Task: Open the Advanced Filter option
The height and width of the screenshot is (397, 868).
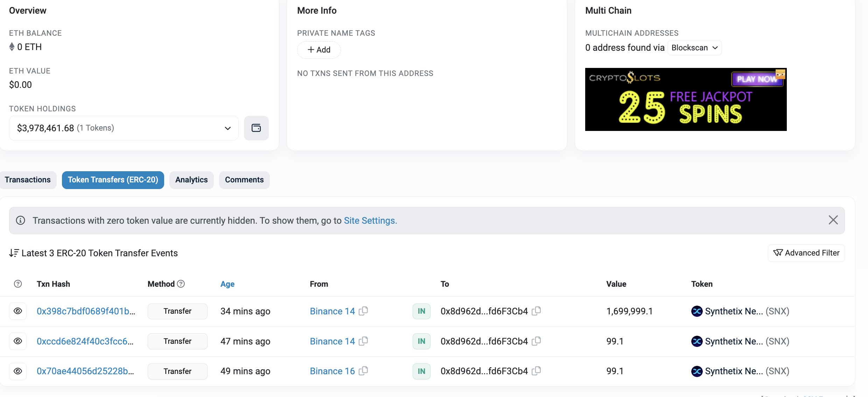Action: coord(806,253)
